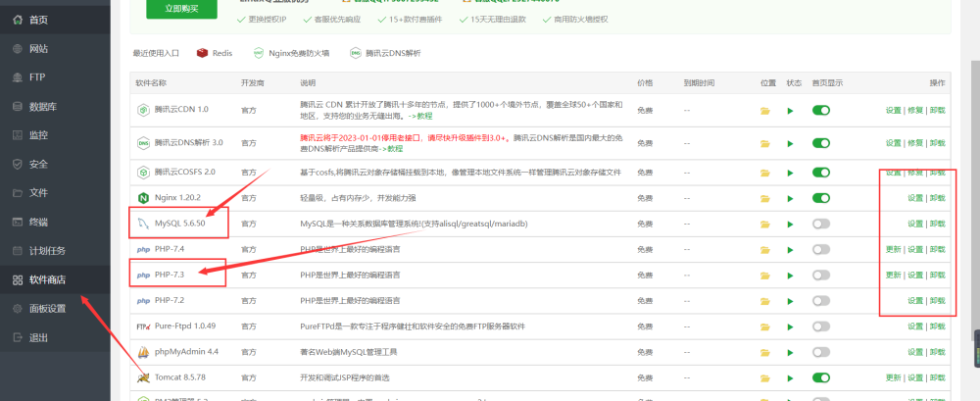980x401 pixels.
Task: Click the 退出 logout icon in sidebar
Action: [18, 338]
